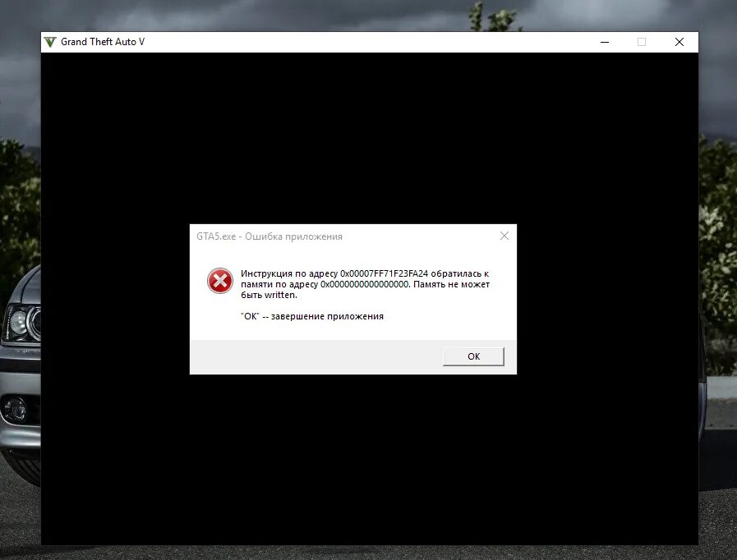Minimize the Grand Theft Auto V window
737x560 pixels.
(x=605, y=42)
